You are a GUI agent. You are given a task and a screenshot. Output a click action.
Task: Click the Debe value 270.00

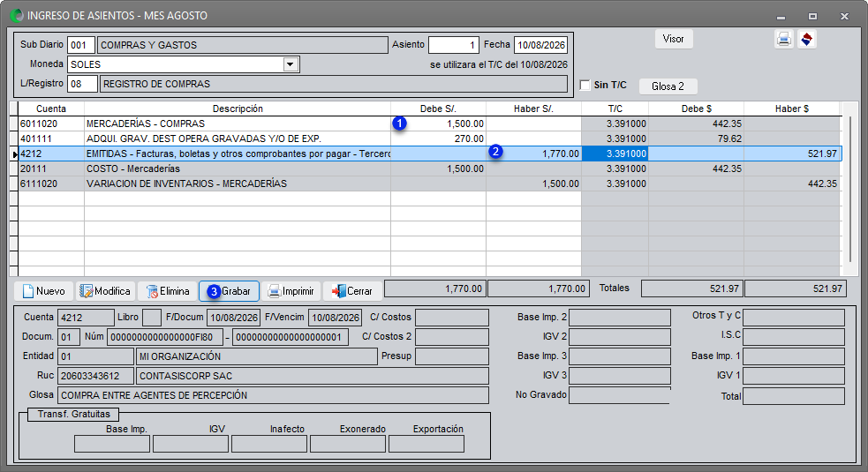(x=439, y=139)
